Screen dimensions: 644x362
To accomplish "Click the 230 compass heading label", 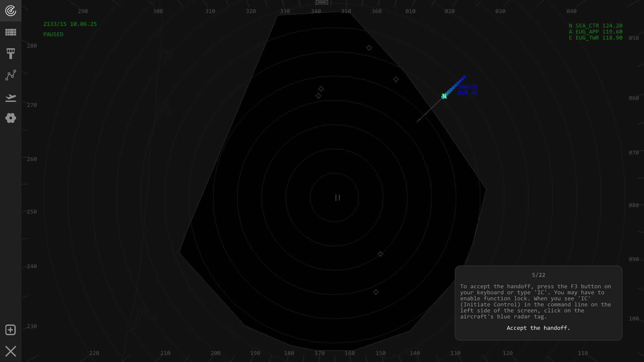I will (32, 326).
